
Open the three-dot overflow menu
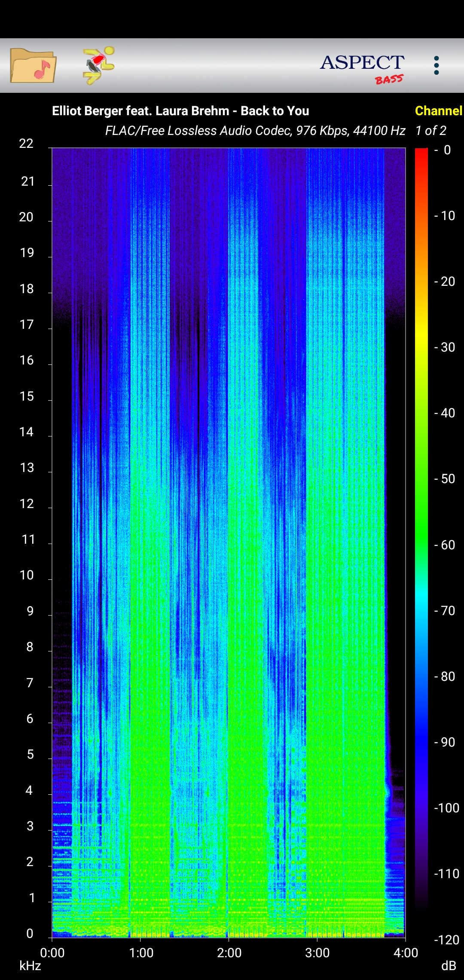tap(437, 65)
